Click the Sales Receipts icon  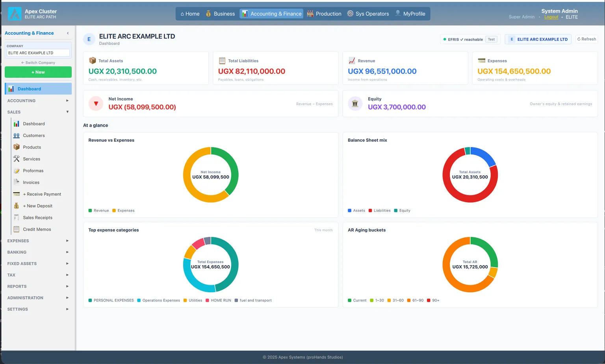pos(17,217)
